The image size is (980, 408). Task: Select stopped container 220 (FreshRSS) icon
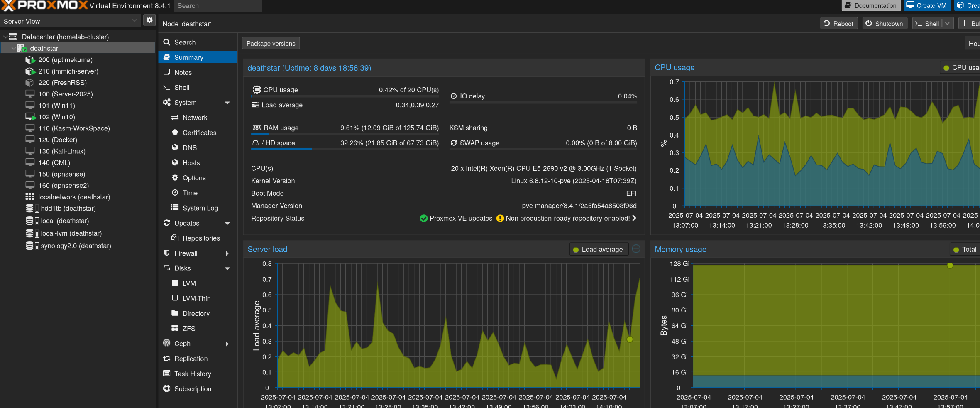click(29, 83)
